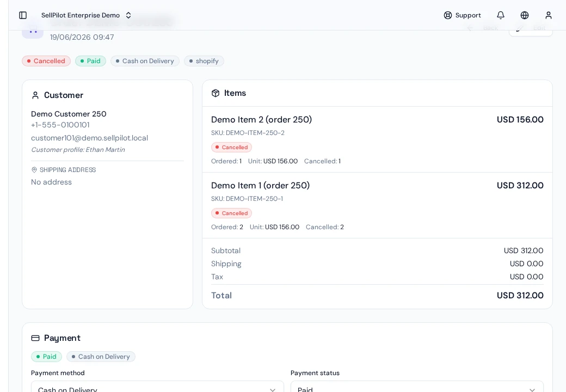Click the Subtotal amount USD 312.00

pos(524,250)
